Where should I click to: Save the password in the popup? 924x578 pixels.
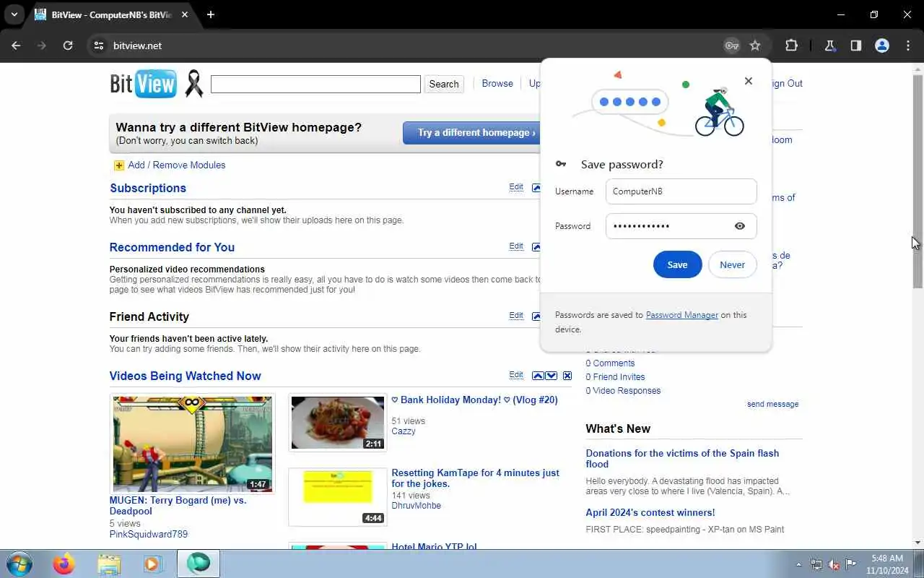[x=677, y=264]
